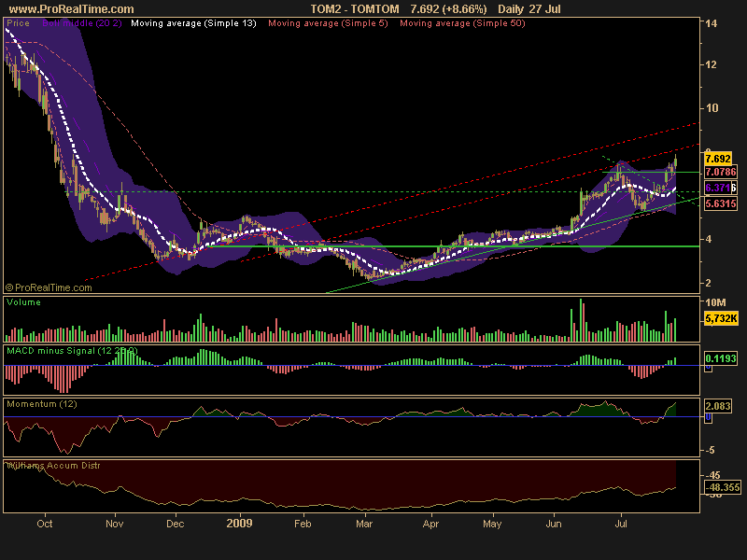This screenshot has height=560, width=747.
Task: Click the Momentum (12) panel label
Action: [x=42, y=404]
